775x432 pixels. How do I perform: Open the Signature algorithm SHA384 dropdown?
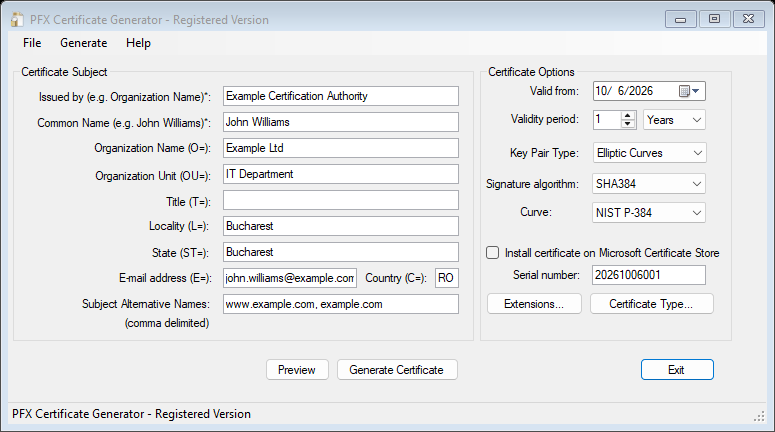click(648, 184)
